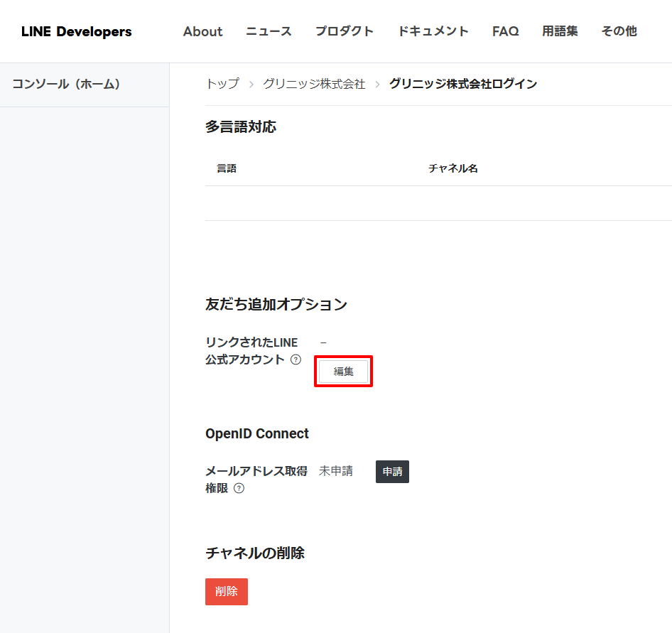Open the FAQ menu item
The width and height of the screenshot is (672, 633).
click(x=505, y=31)
